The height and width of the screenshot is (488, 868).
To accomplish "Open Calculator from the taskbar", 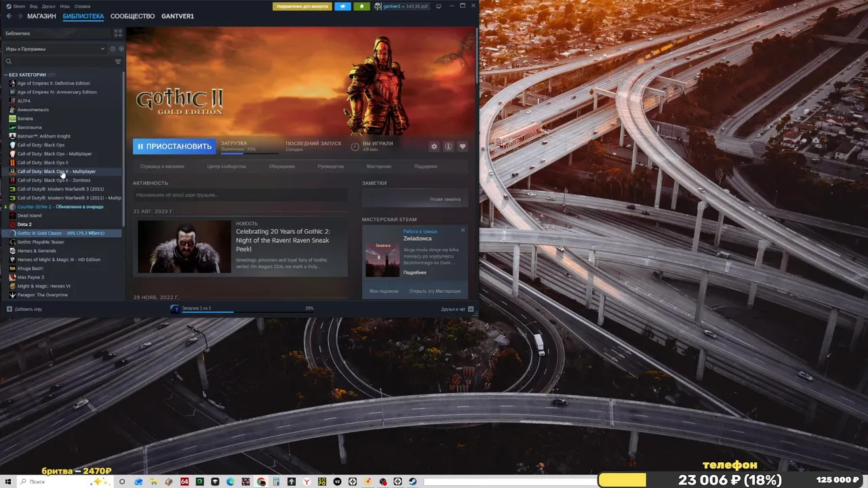I will click(277, 481).
